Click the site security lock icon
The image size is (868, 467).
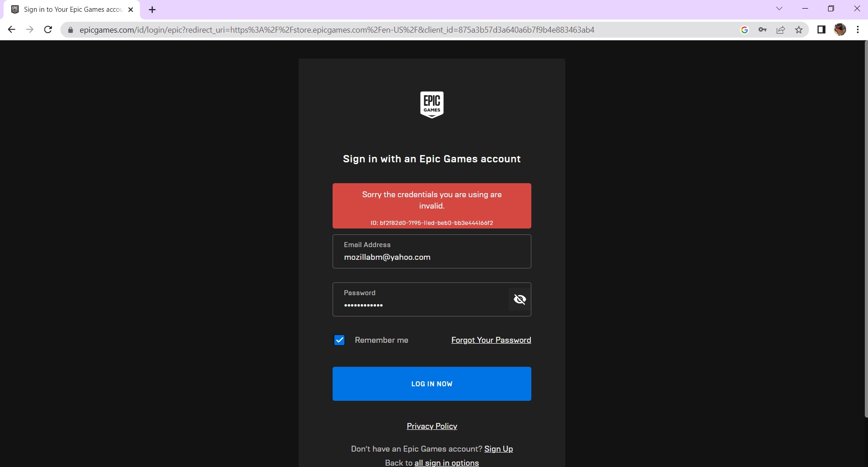[x=70, y=29]
